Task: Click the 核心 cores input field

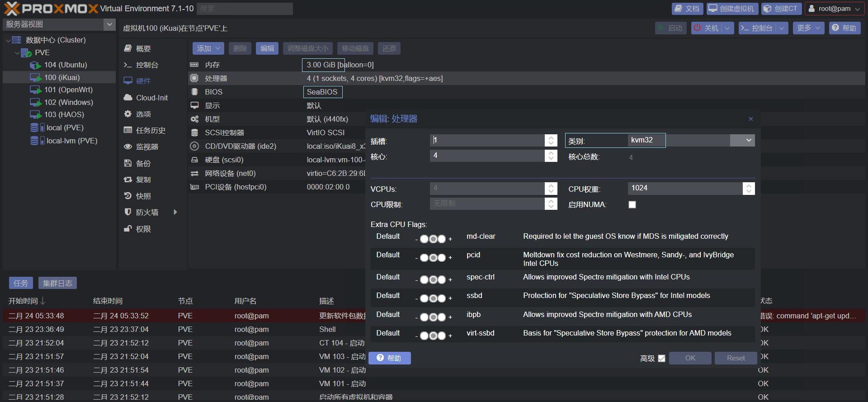Action: [x=487, y=156]
